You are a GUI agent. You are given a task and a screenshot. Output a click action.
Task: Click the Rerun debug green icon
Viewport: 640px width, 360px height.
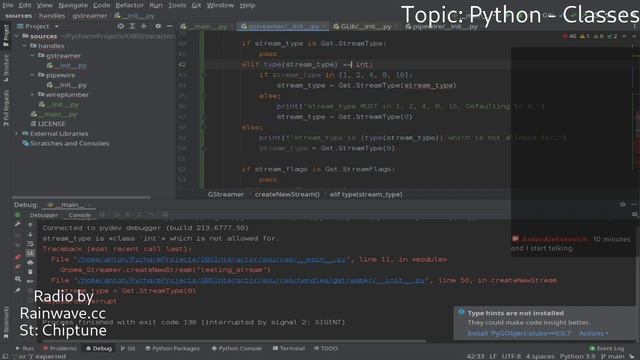(18, 215)
